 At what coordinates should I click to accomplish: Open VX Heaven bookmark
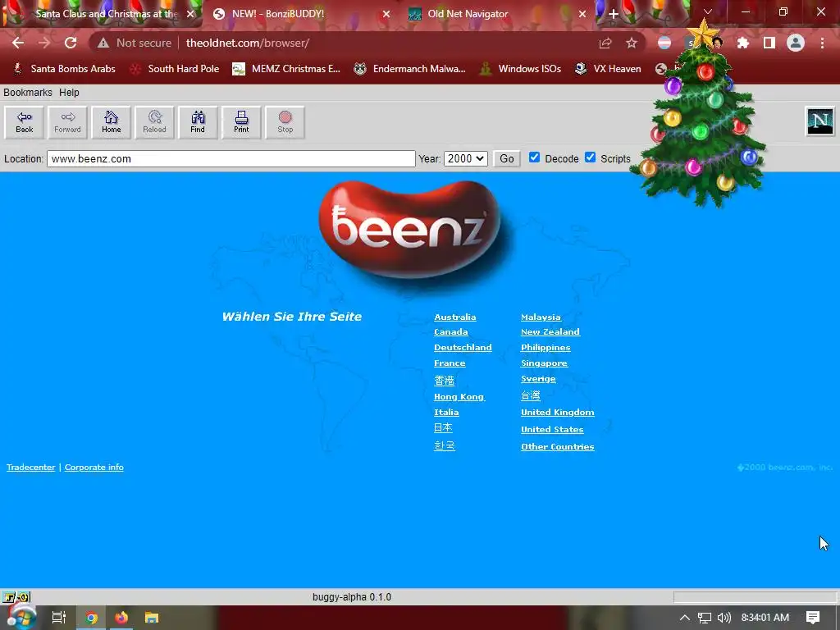[x=608, y=69]
